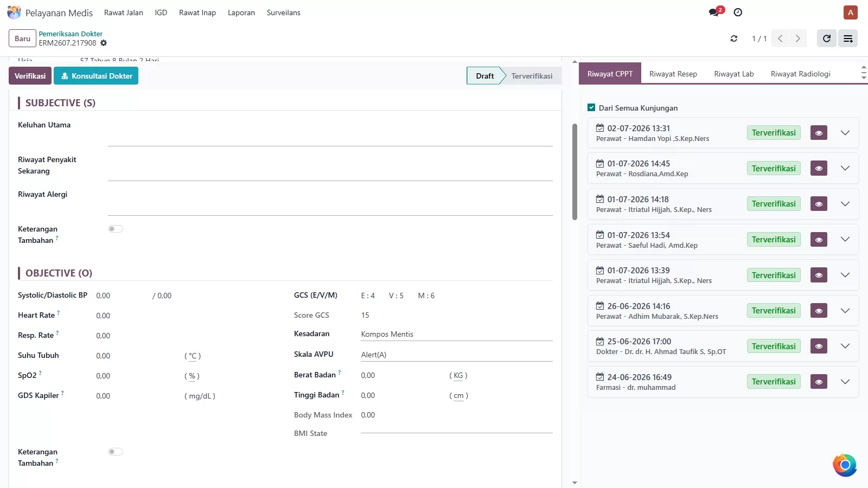Viewport: 868px width, 488px height.
Task: Expand the 24-06-2026 16:49 Farmasi record
Action: click(x=845, y=382)
